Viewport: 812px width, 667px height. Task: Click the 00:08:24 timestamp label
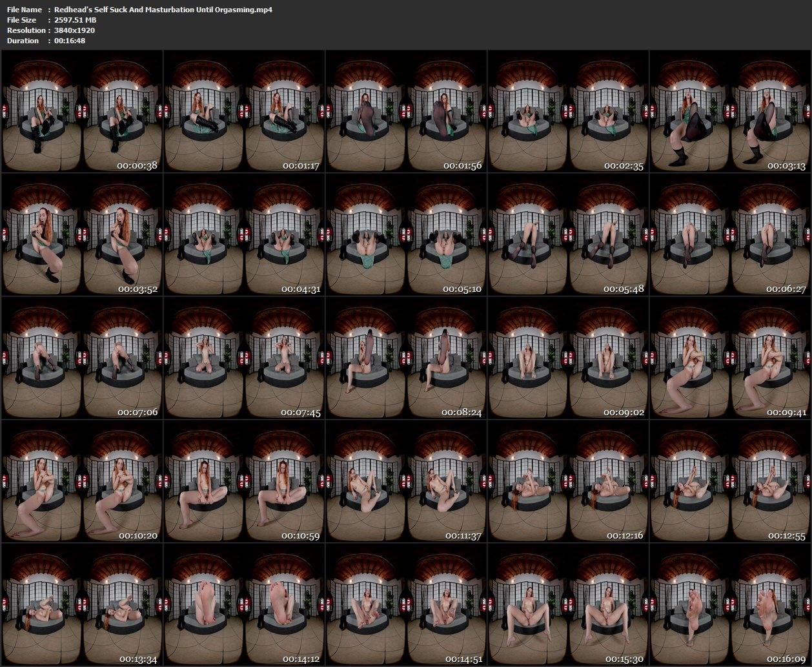click(x=462, y=413)
